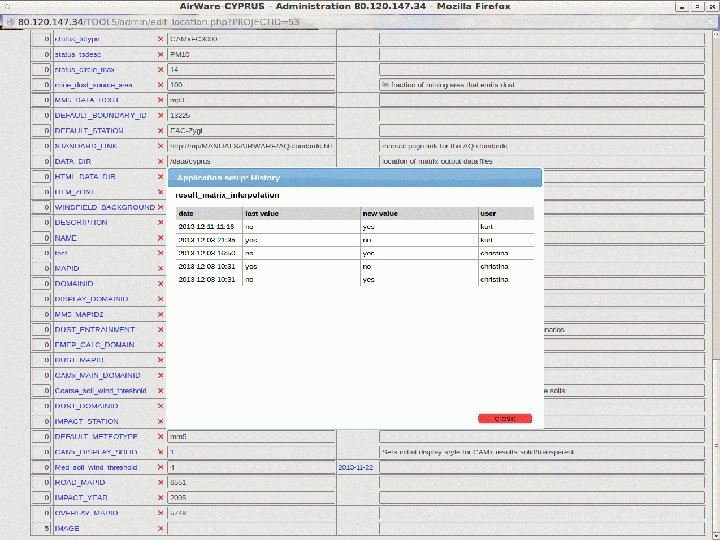
Task: Click red X for STANDARD_LINK row
Action: pos(160,146)
